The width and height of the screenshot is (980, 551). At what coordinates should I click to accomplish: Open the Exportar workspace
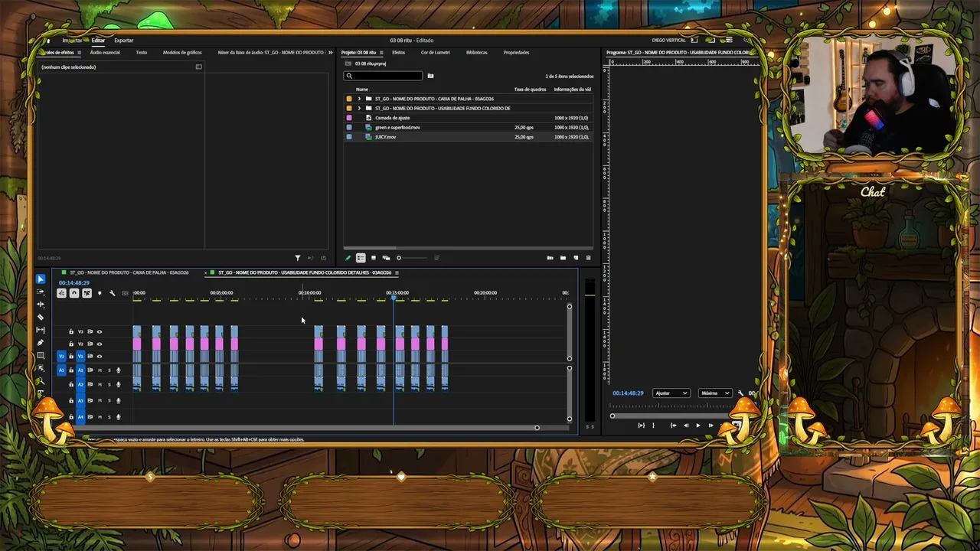click(123, 41)
